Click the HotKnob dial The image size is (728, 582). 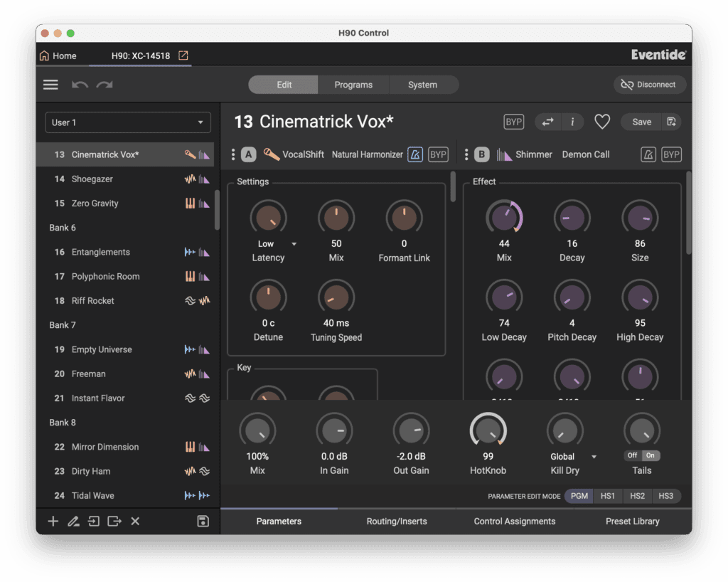pos(488,430)
